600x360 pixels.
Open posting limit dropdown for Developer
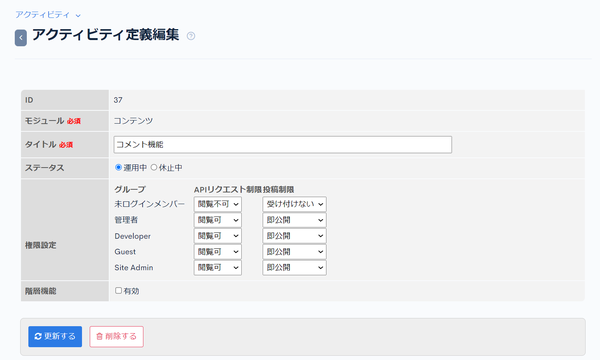(x=294, y=236)
